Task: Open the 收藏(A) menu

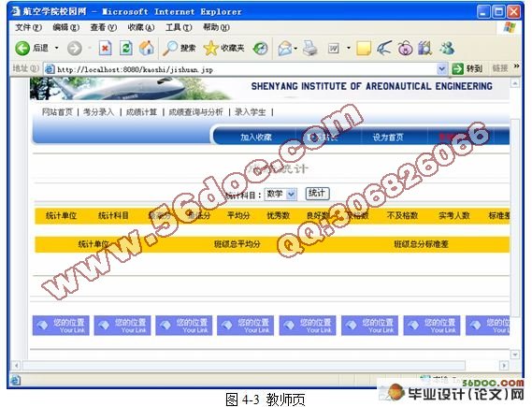Action: pyautogui.click(x=141, y=27)
